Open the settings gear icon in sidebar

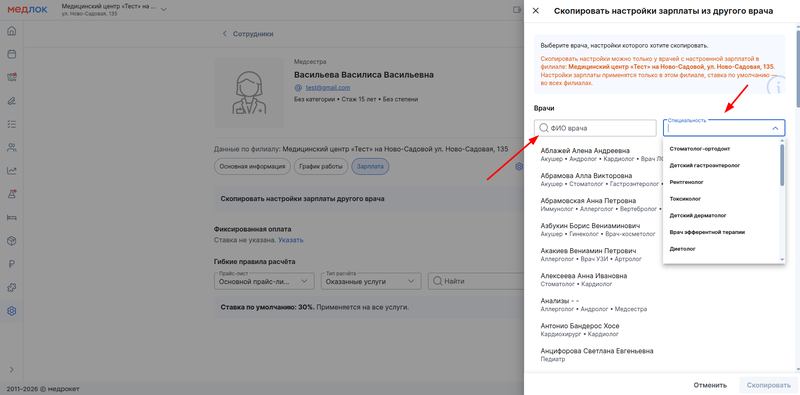12,311
